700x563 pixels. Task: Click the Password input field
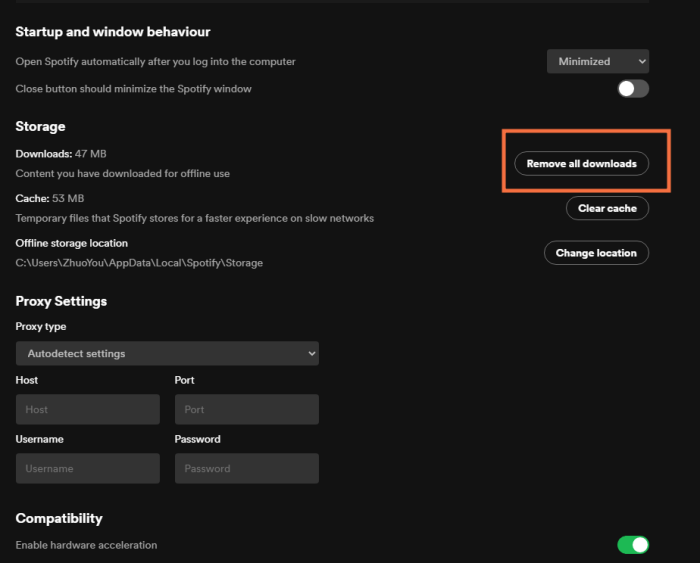(x=246, y=468)
